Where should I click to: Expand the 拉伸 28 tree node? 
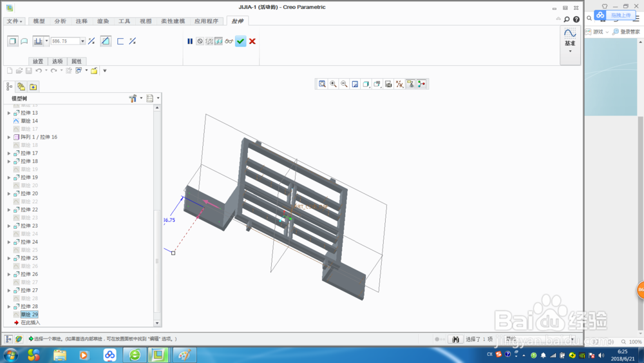point(9,306)
